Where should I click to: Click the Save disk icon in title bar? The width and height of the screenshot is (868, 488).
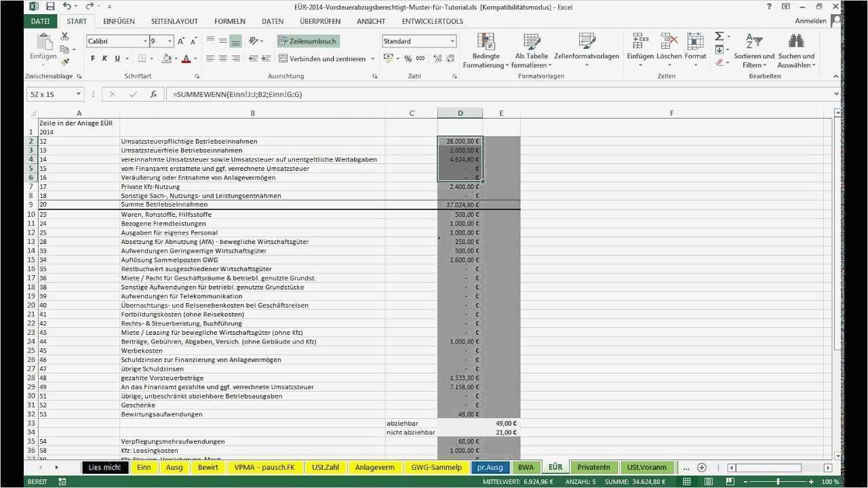[50, 6]
